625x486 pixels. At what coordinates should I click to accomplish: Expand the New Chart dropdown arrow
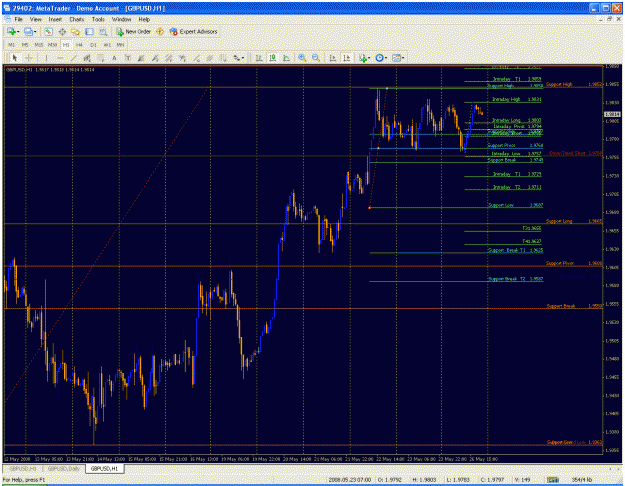[x=18, y=32]
